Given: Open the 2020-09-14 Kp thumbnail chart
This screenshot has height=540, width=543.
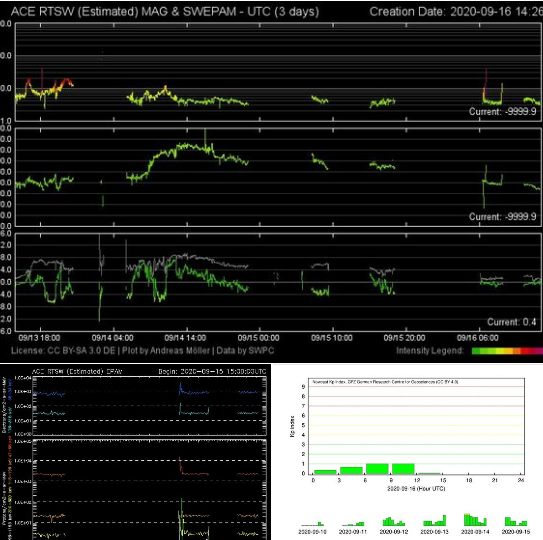Looking at the screenshot, I should click(x=475, y=520).
